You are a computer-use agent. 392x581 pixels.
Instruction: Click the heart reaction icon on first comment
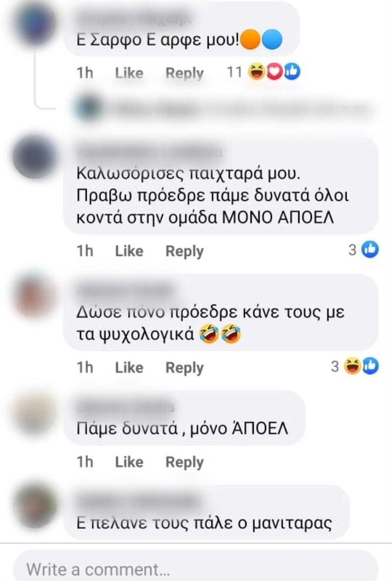click(x=274, y=72)
